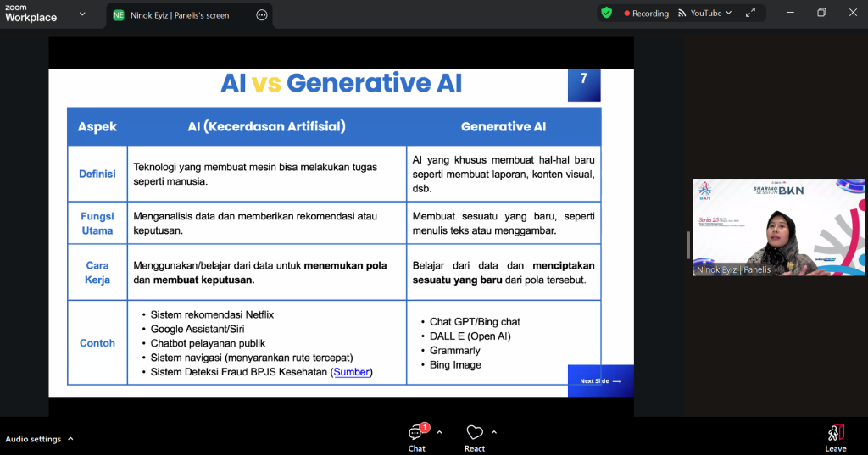Click the 'Definisi' row label
868x455 pixels.
[97, 174]
